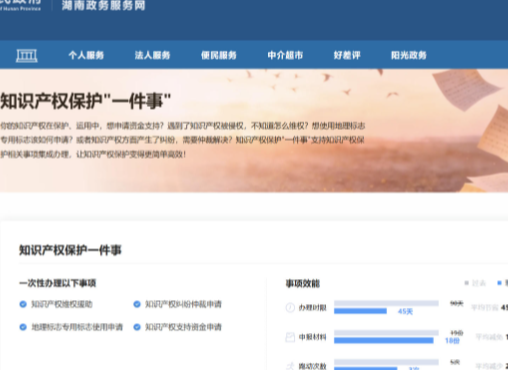The height and width of the screenshot is (370, 508).
Task: Select the 地理标志专用标志使用申请 item
Action: click(77, 327)
